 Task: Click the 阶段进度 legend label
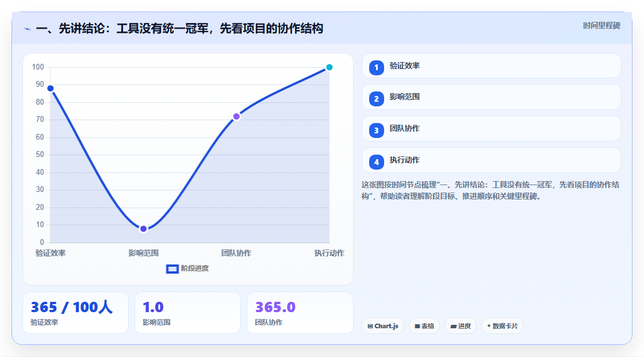pyautogui.click(x=195, y=268)
